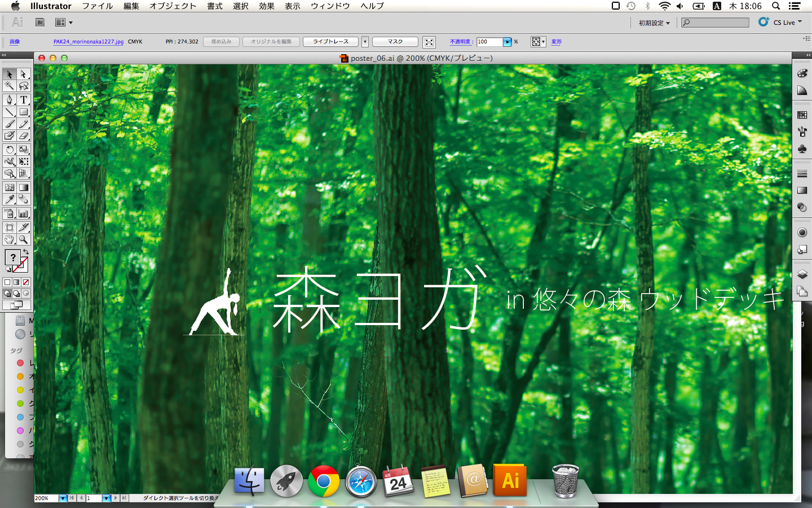This screenshot has height=508, width=812.
Task: Open Safari from the Dock
Action: 361,481
